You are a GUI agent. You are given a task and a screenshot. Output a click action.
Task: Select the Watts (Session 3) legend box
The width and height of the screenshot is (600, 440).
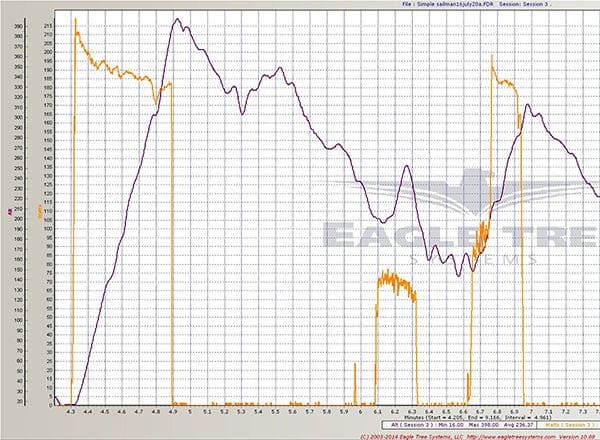tap(568, 425)
